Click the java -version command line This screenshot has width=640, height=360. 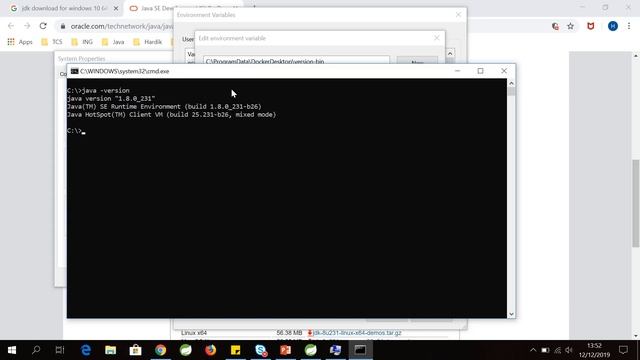(x=98, y=91)
